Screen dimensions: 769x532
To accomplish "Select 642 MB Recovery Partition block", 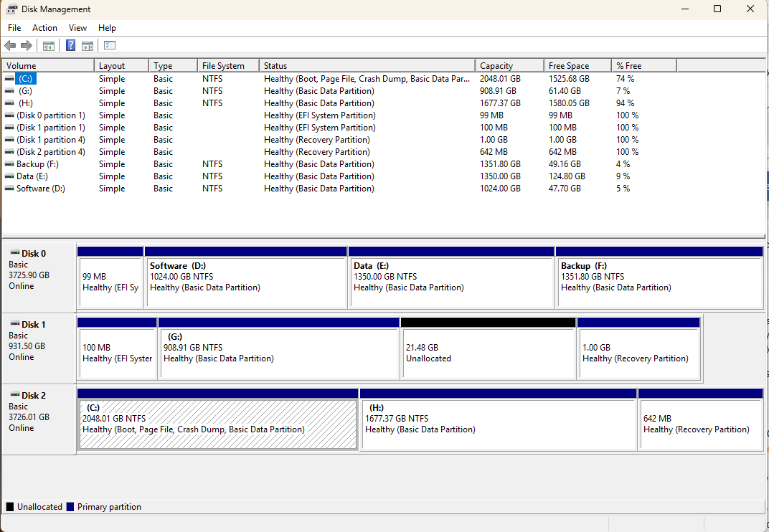I will 701,419.
